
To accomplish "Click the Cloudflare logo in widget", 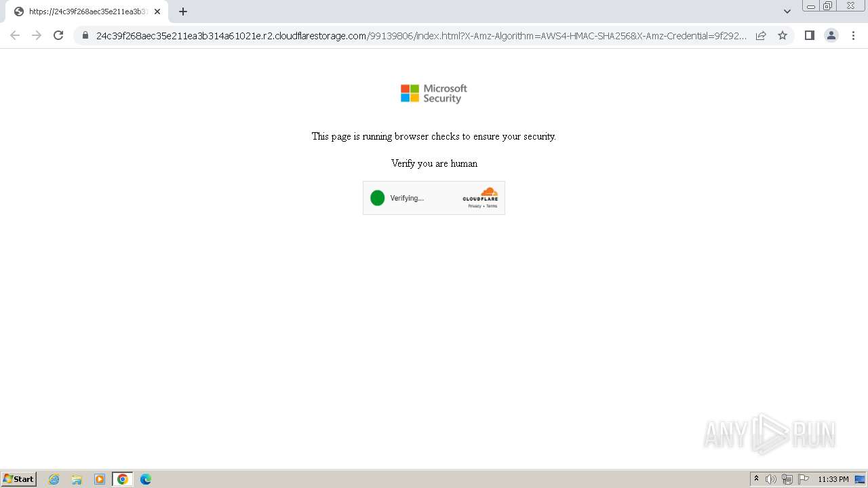I will click(481, 195).
